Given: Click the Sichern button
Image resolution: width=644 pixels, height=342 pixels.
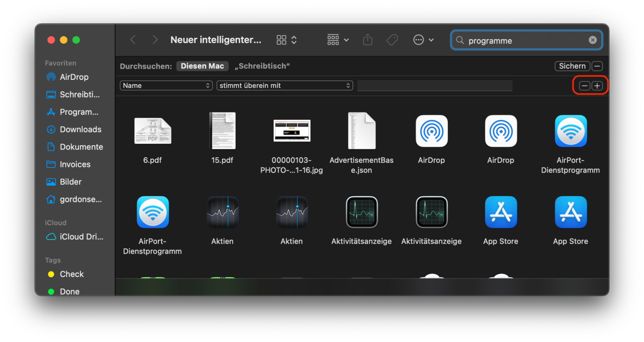Looking at the screenshot, I should (572, 66).
